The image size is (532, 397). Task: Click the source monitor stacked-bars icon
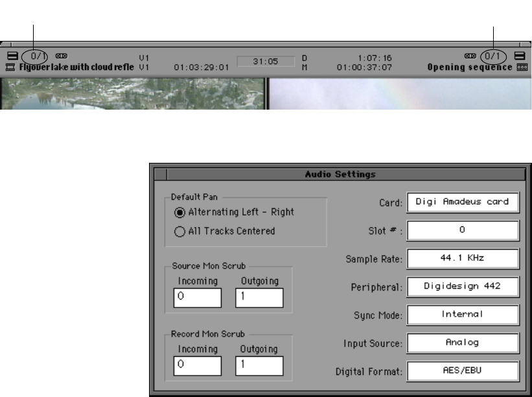[12, 56]
